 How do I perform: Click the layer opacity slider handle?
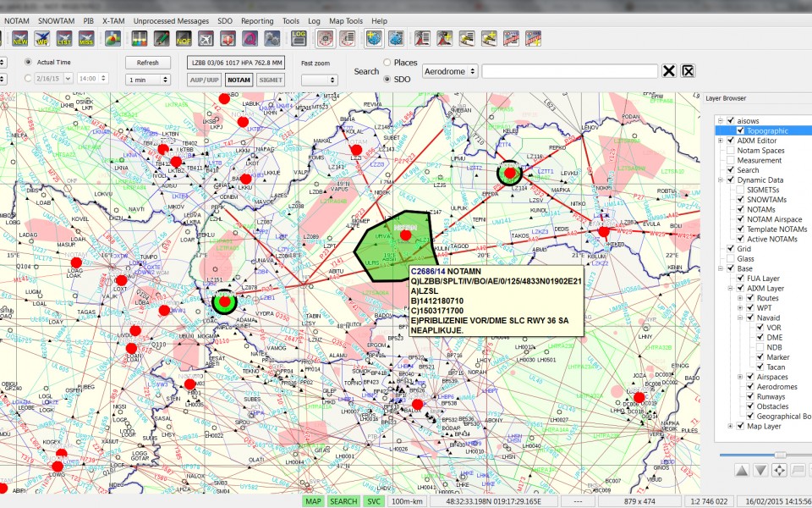pos(779,455)
